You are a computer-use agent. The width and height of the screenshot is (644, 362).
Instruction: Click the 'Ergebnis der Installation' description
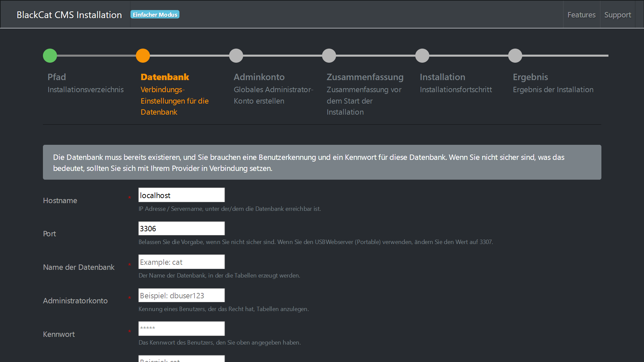click(x=553, y=89)
